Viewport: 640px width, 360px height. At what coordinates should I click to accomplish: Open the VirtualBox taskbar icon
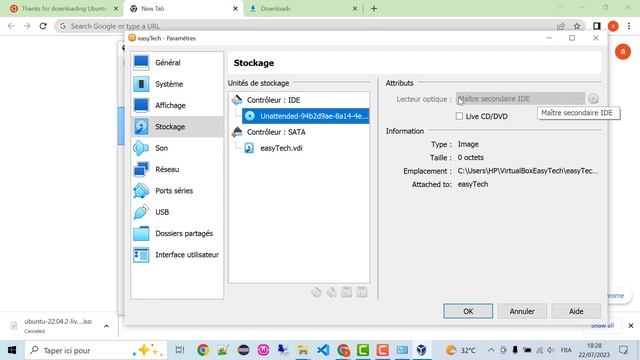422,350
